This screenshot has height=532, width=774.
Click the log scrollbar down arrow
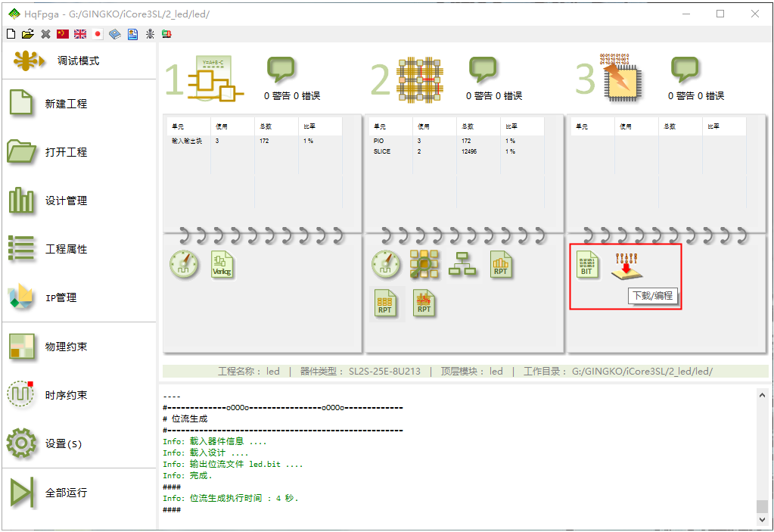(762, 521)
